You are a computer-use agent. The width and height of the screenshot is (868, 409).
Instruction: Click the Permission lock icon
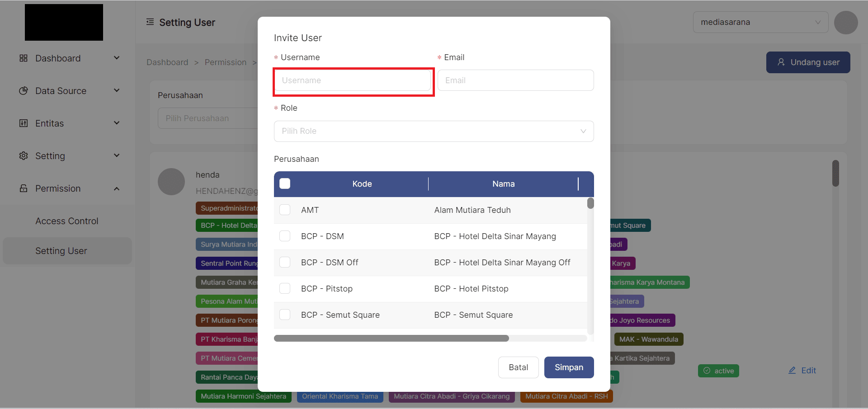24,188
